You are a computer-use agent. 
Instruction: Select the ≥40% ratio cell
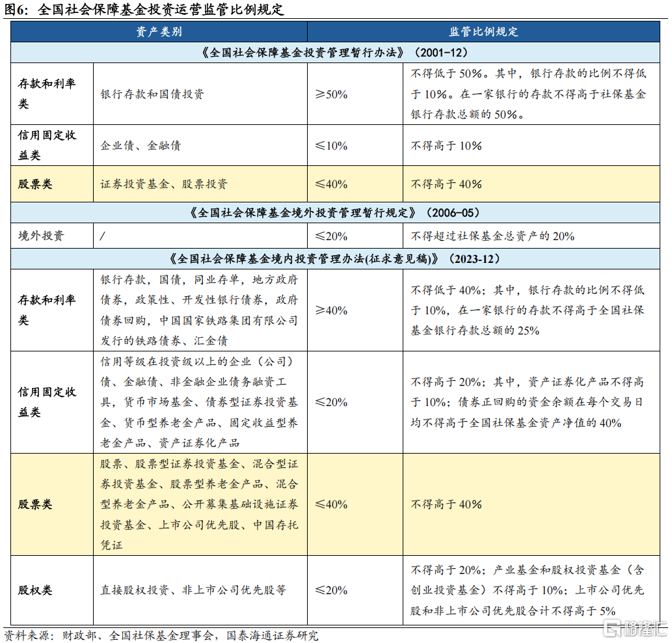click(331, 310)
